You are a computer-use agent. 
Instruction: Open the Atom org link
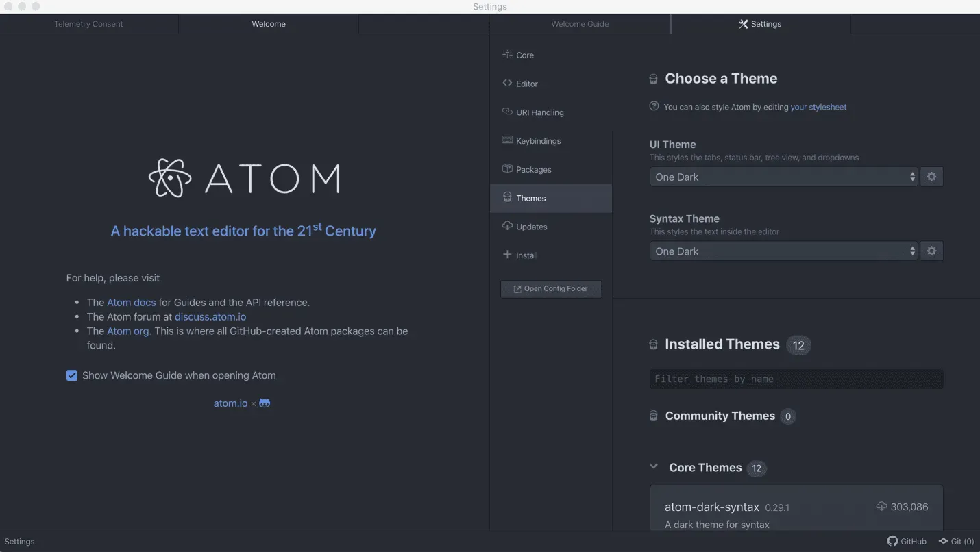click(x=128, y=331)
